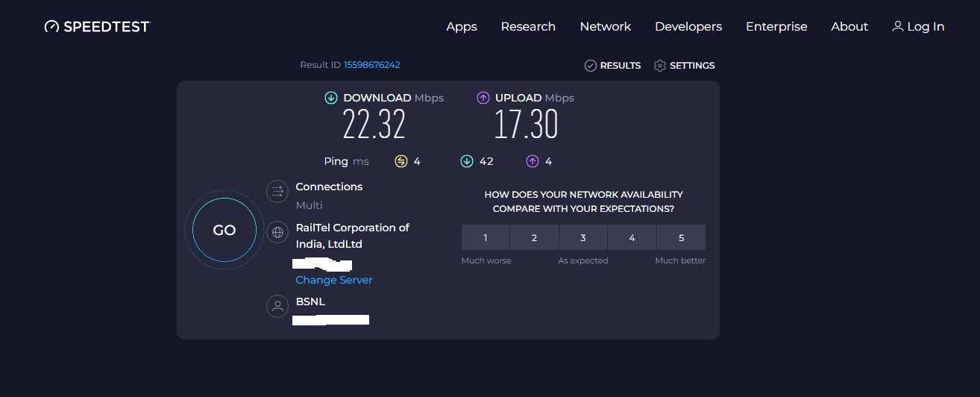Click Log In in the header
The height and width of the screenshot is (397, 980).
click(x=918, y=27)
